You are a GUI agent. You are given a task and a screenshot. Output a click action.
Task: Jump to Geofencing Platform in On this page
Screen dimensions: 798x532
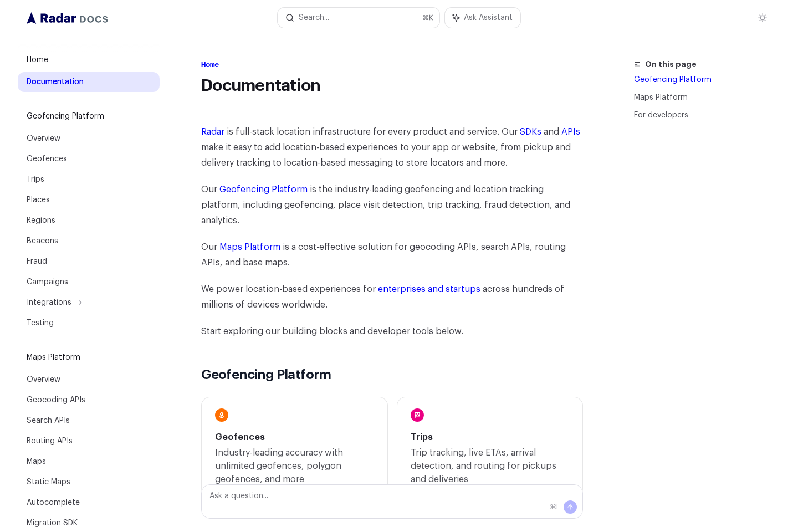click(x=673, y=79)
